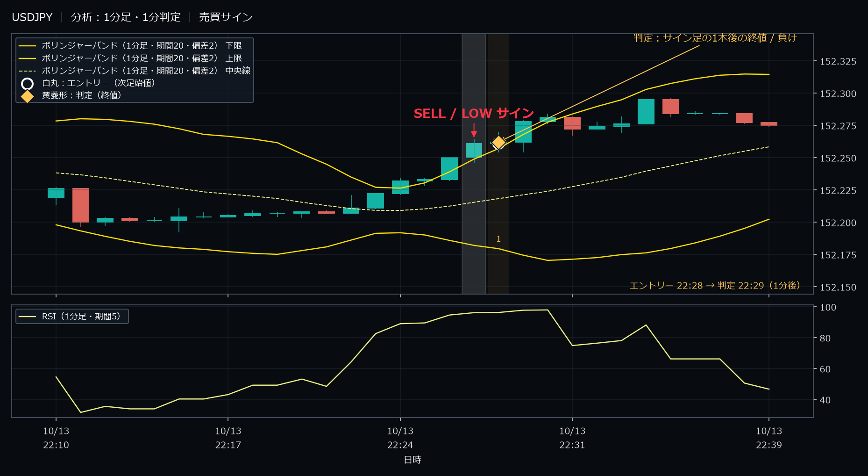Click RSI axis label 80

coord(825,339)
